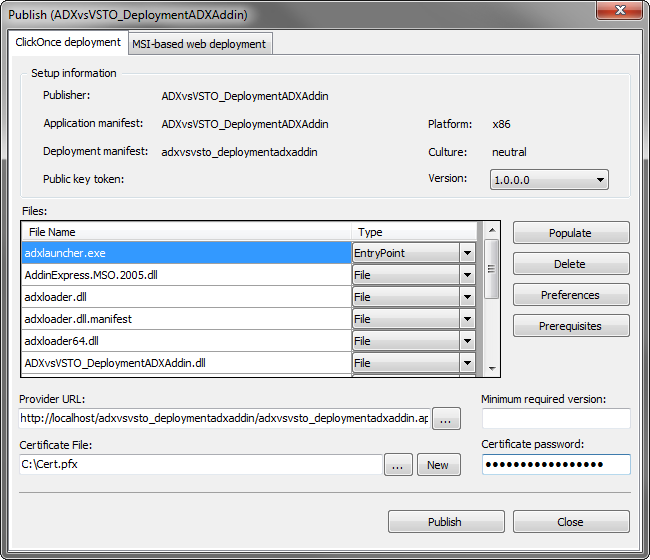Select adxloader.dll.manifest row
This screenshot has height=560, width=650.
pos(187,319)
